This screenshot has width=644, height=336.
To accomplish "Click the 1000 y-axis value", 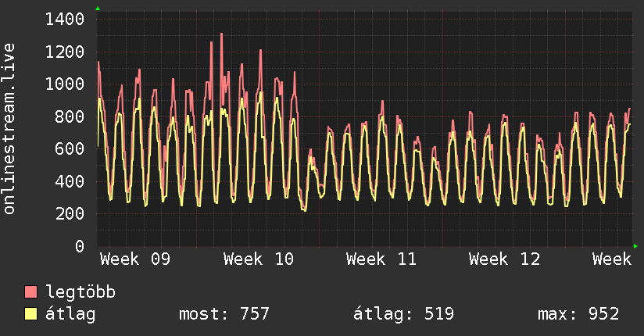I will click(x=65, y=84).
